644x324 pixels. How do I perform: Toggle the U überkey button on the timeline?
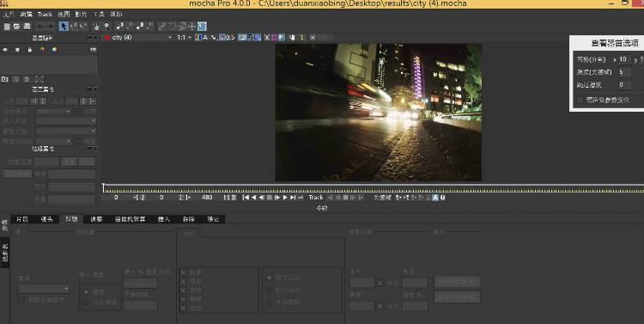point(442,198)
